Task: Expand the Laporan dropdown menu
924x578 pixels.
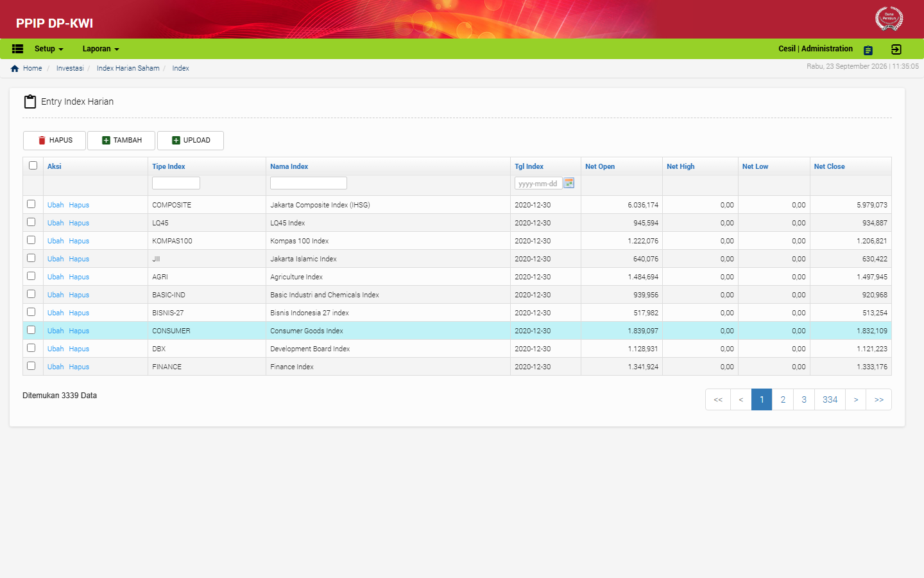Action: coord(101,49)
